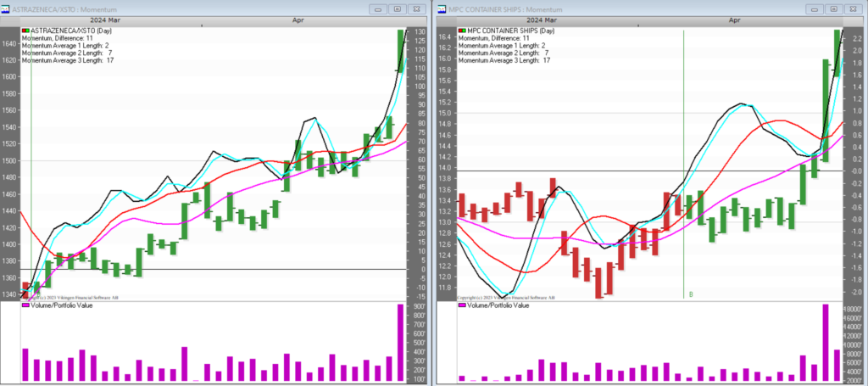Screen dimensions: 868x386
Task: Close the MPC Container Ships chart window
Action: (x=851, y=7)
